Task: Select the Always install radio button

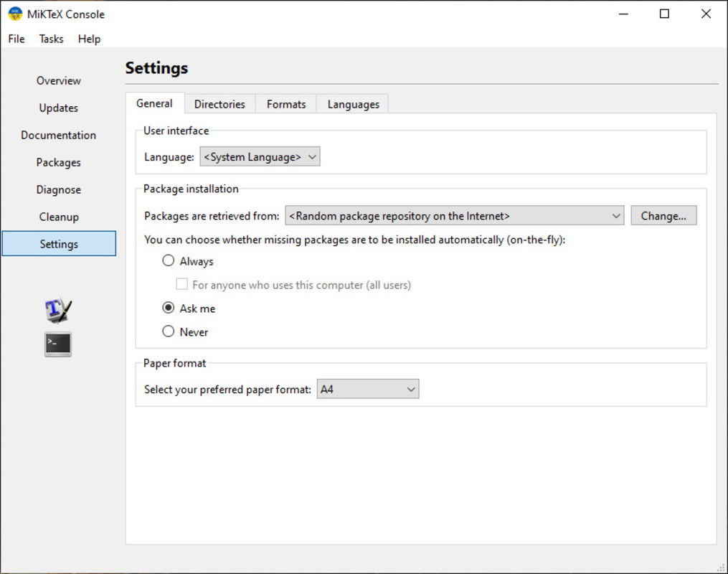Action: tap(168, 260)
